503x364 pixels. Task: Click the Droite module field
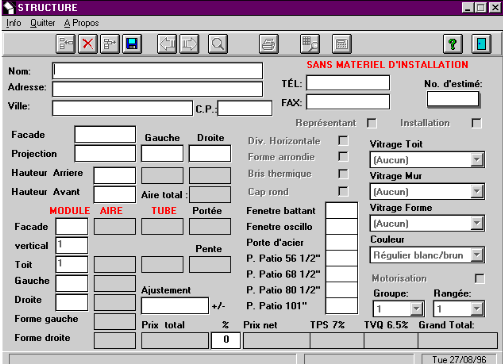click(x=72, y=302)
